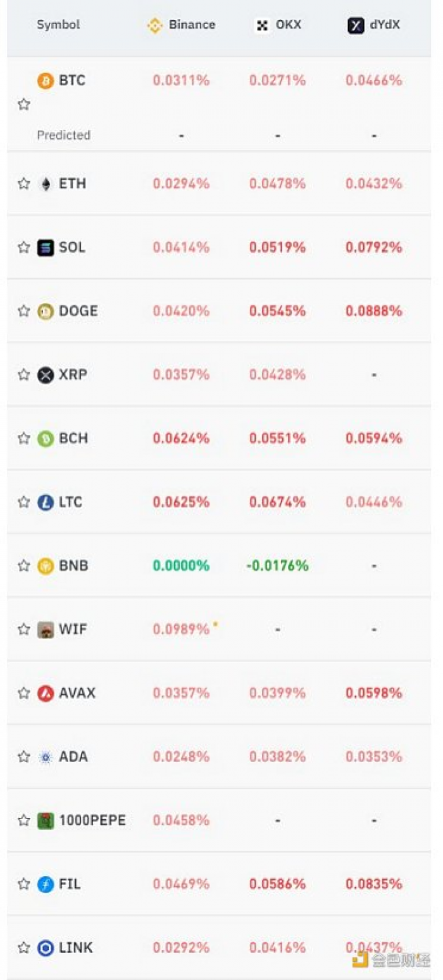Click the DOGE coin icon
Screen dimensions: 443x980
pos(46,311)
